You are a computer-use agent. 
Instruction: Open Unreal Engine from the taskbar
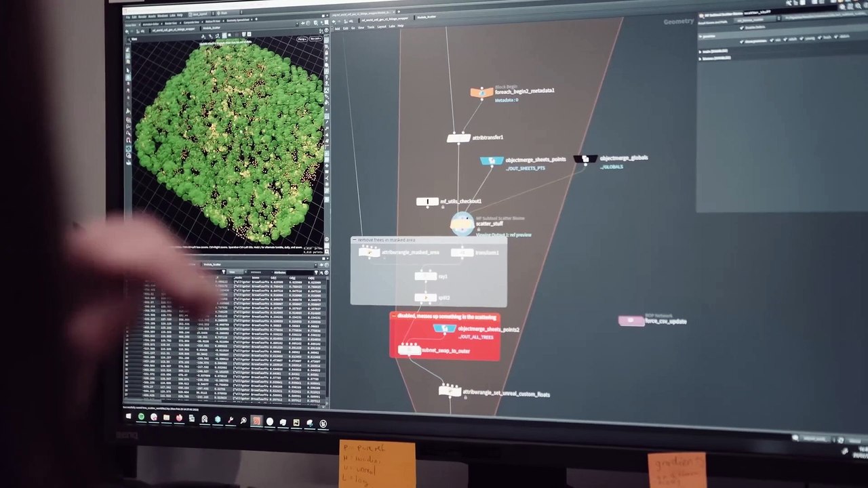pos(323,424)
